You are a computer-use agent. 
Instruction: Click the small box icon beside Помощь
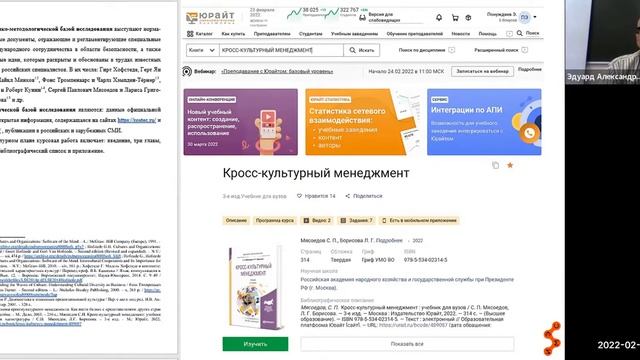point(509,34)
